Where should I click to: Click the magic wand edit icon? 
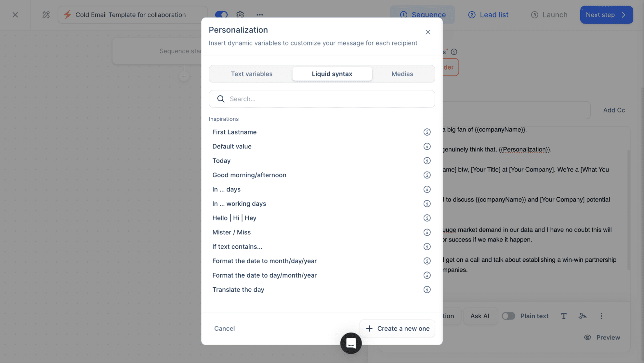(46, 15)
